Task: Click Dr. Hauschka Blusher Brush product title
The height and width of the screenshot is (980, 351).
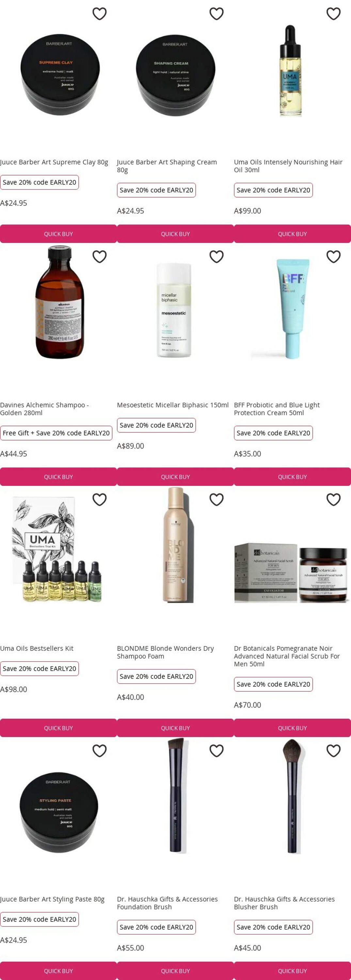Action: [x=284, y=903]
